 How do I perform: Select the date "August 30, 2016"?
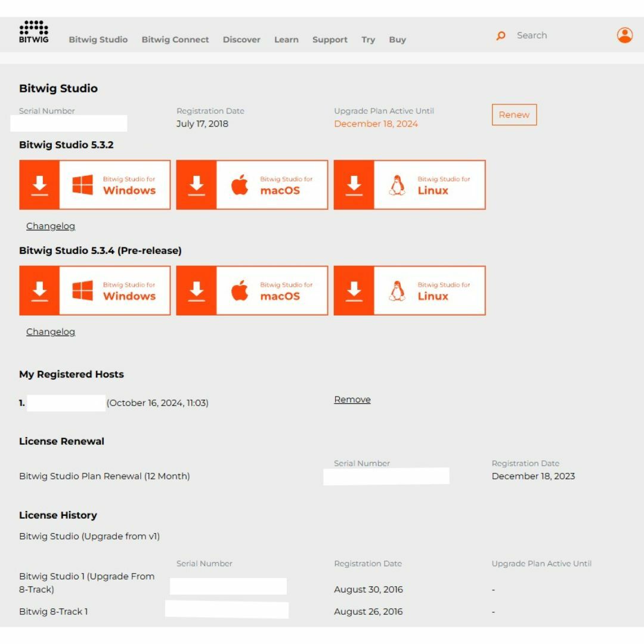pyautogui.click(x=369, y=589)
